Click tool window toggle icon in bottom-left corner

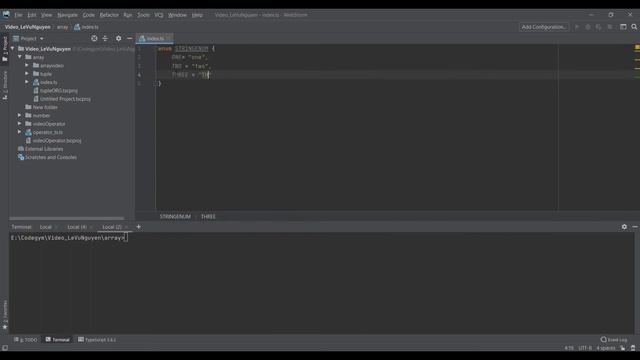[5, 348]
